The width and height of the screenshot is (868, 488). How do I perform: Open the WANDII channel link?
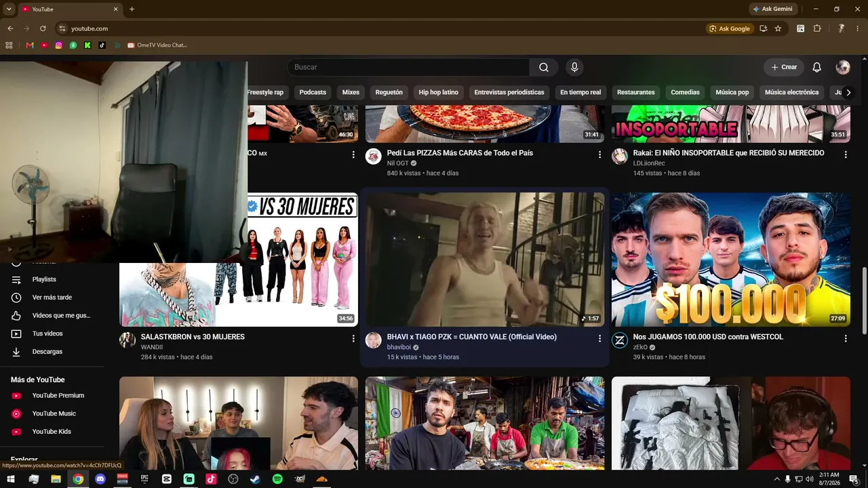tap(152, 347)
